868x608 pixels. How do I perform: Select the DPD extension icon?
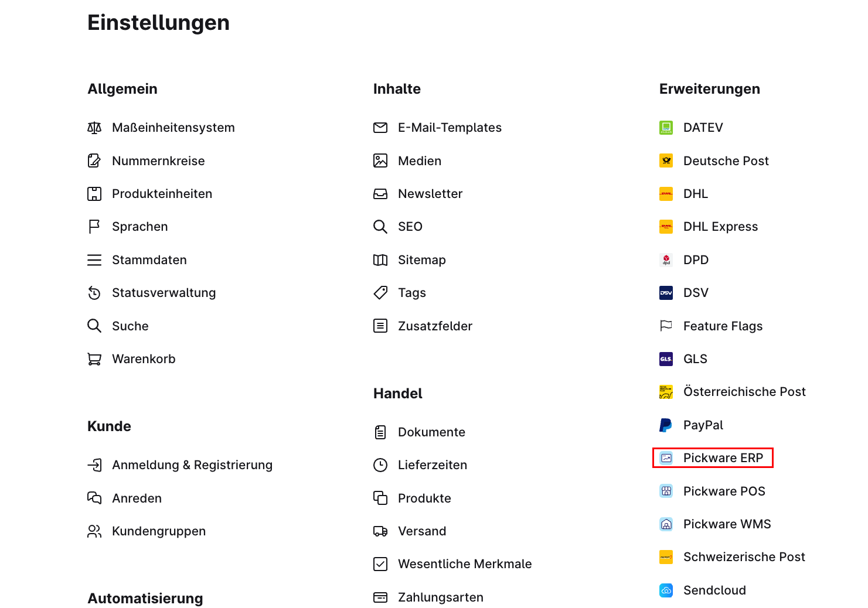pyautogui.click(x=666, y=259)
